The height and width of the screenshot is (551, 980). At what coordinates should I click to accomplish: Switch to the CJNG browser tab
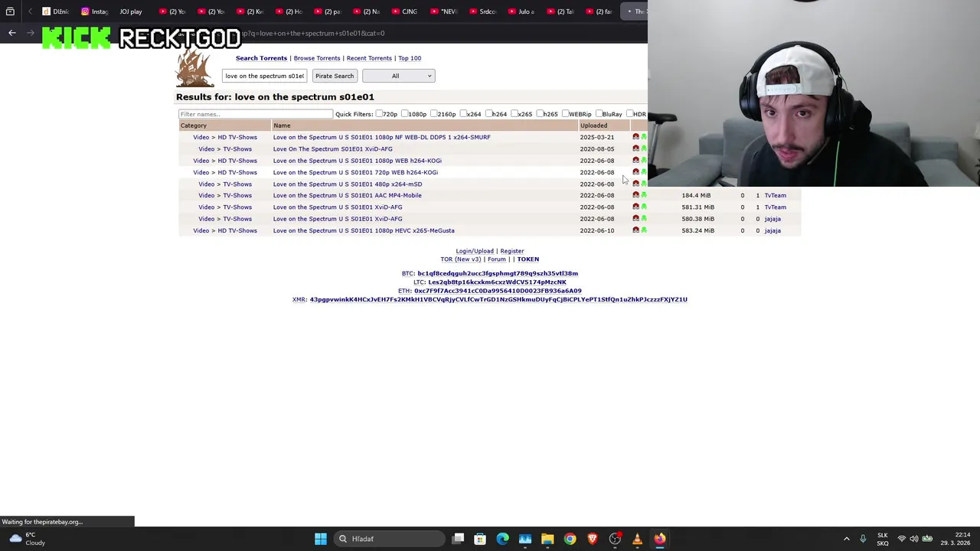(406, 11)
